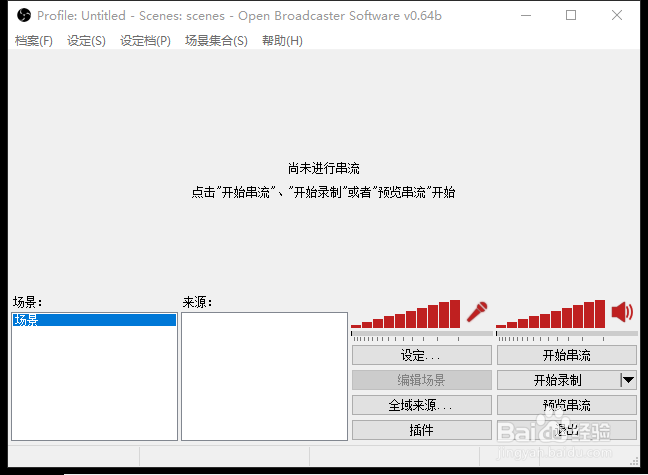Click the 退出 button

pos(567,430)
